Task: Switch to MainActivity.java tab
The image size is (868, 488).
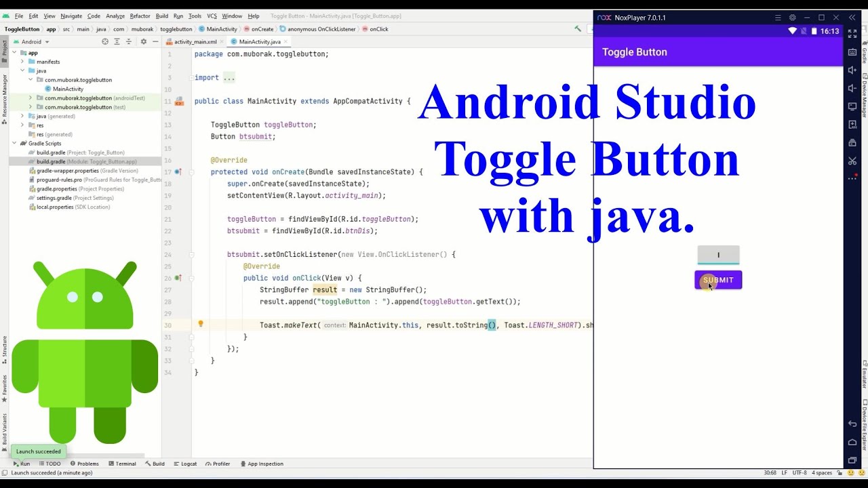Action: tap(260, 42)
